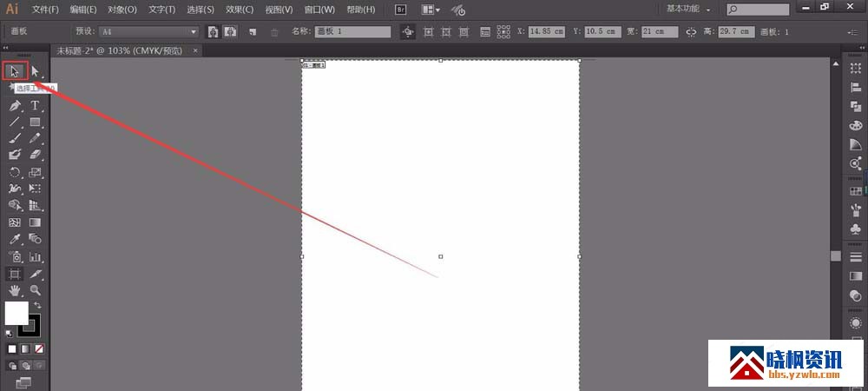868x391 pixels.
Task: Open the 文件(F) menu
Action: click(x=45, y=10)
